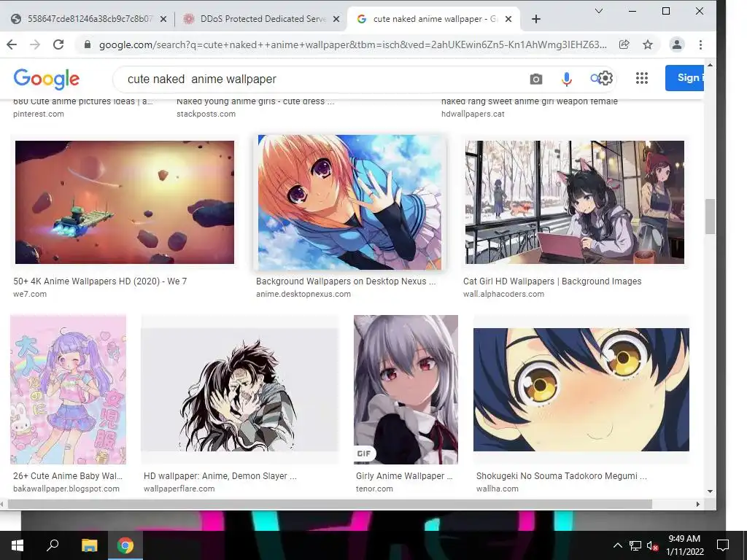This screenshot has width=747, height=560.
Task: Search by image with camera icon
Action: [536, 79]
